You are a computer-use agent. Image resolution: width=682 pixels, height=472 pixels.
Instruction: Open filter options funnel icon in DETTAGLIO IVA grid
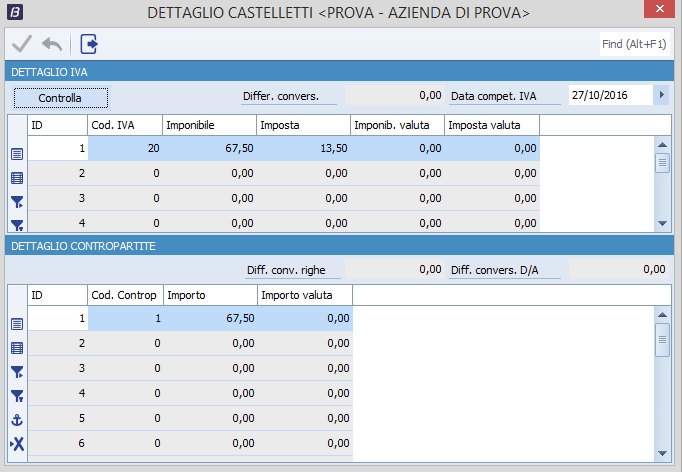(x=17, y=225)
